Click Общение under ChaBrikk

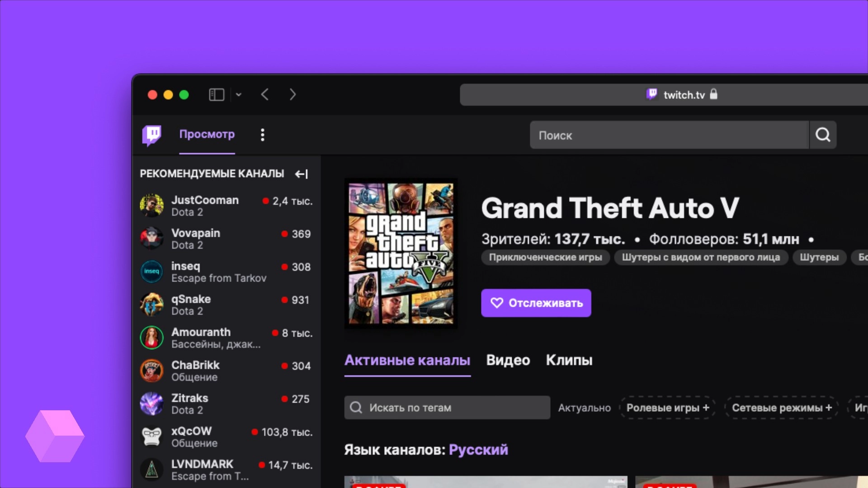(x=194, y=377)
